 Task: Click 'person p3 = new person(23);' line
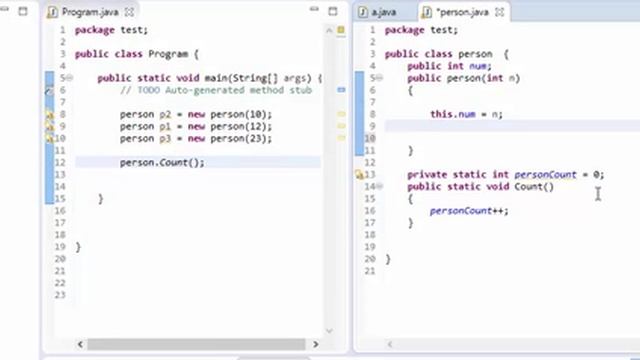pos(196,139)
